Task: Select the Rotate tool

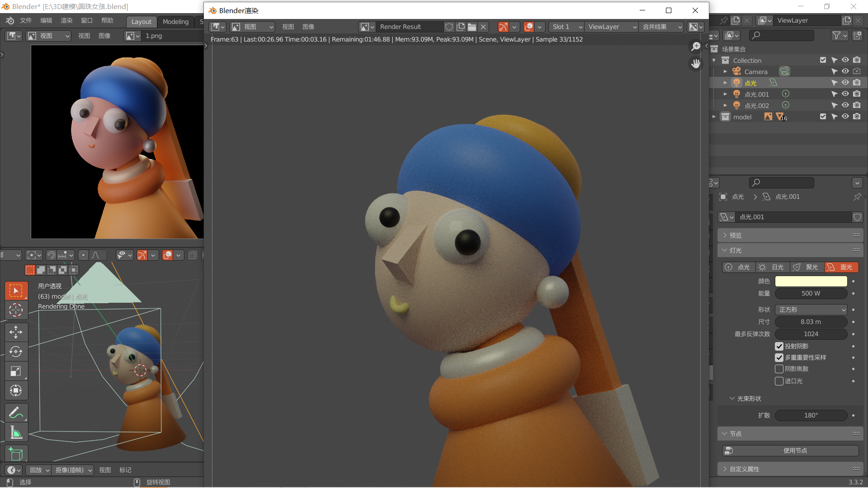Action: (x=16, y=352)
